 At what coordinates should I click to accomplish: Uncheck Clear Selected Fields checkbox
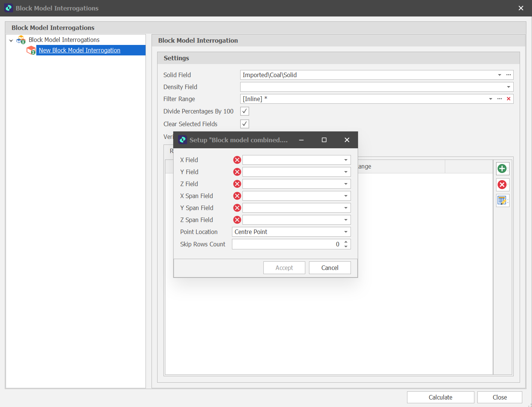pyautogui.click(x=245, y=124)
